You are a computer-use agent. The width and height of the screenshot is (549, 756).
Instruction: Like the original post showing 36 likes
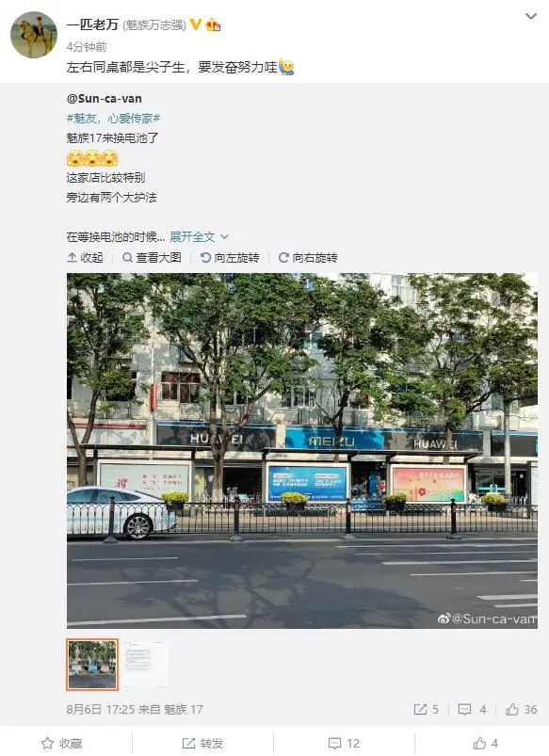pyautogui.click(x=521, y=709)
